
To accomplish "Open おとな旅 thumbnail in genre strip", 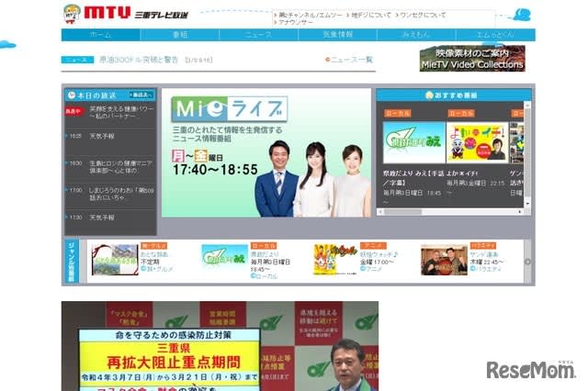I will pos(115,260).
